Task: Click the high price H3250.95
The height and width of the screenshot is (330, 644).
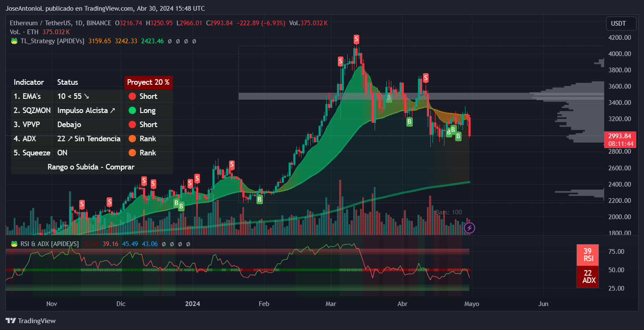Action: click(x=159, y=23)
